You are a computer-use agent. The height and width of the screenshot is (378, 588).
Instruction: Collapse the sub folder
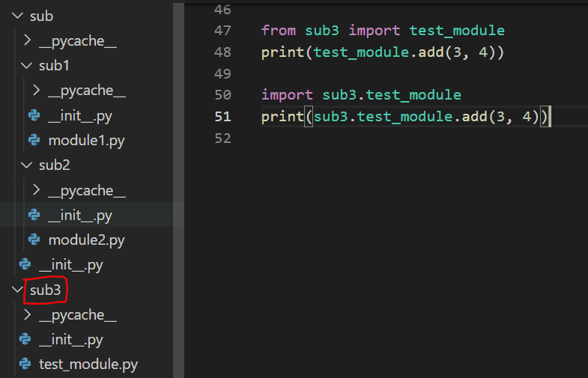(17, 16)
